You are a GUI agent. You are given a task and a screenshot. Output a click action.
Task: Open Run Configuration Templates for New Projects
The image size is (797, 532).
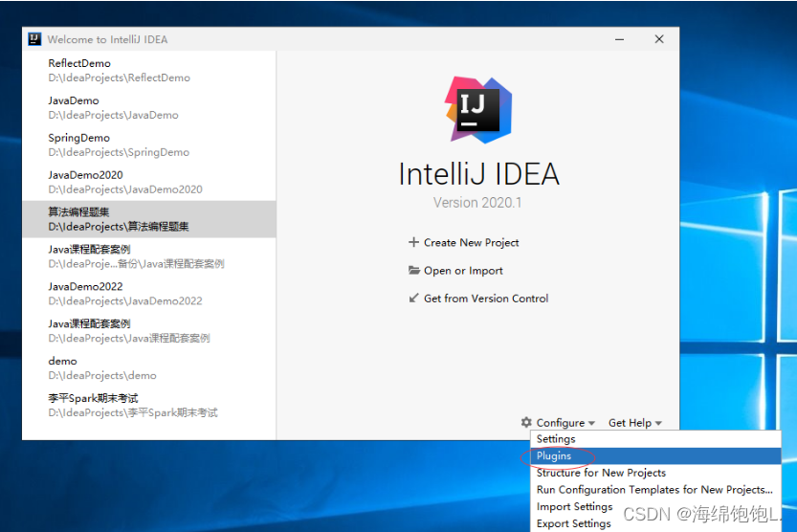655,489
